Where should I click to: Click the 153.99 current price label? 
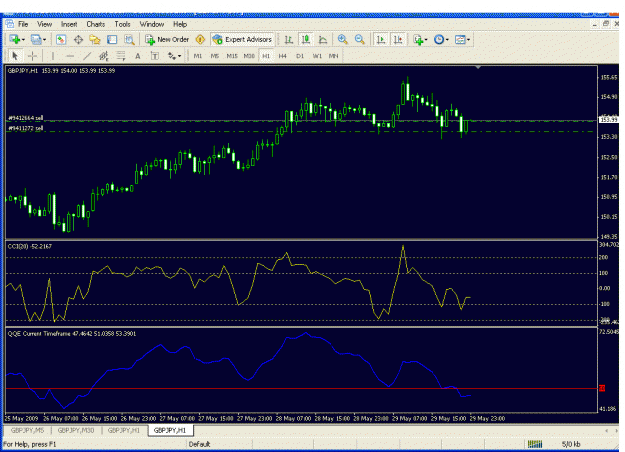click(x=609, y=120)
